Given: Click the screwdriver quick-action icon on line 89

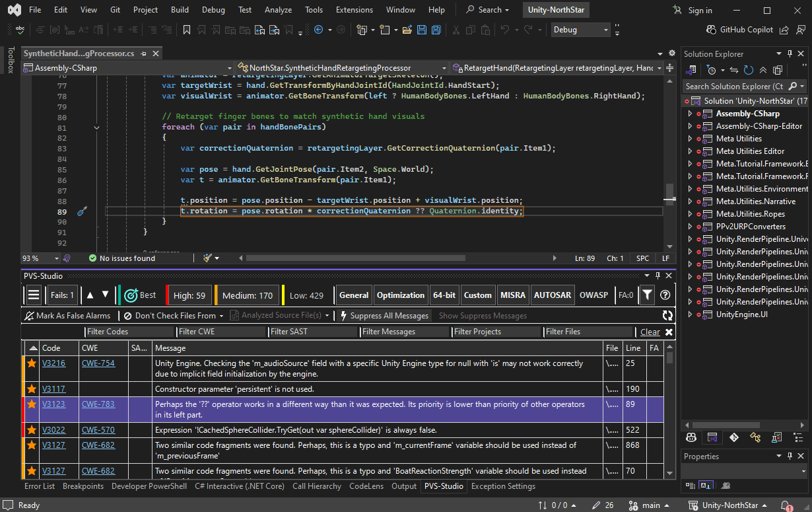Looking at the screenshot, I should 82,211.
